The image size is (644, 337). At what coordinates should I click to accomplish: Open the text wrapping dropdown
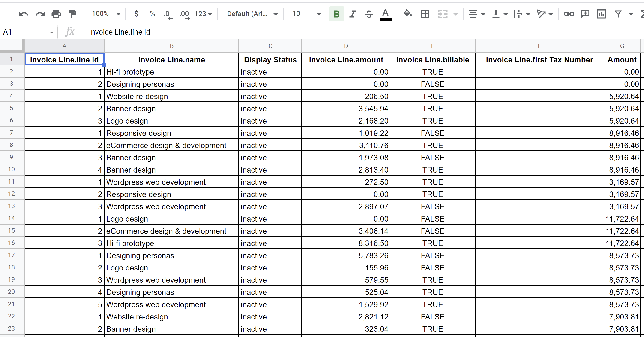522,14
